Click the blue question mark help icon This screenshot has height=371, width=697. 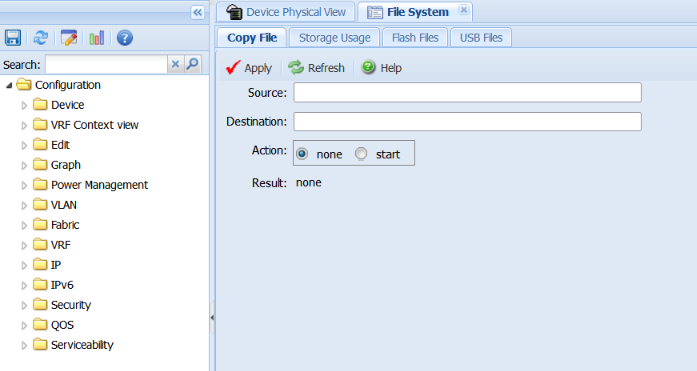tap(125, 38)
